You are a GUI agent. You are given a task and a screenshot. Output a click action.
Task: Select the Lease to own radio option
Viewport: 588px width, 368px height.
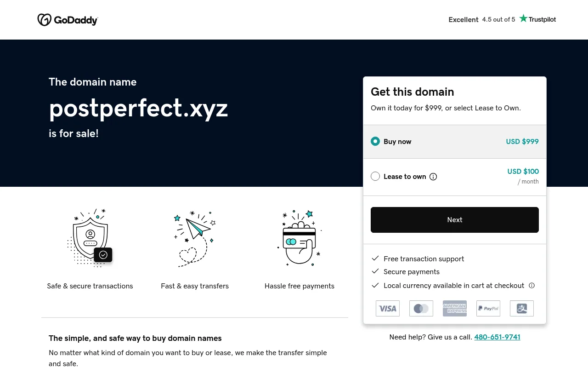375,176
